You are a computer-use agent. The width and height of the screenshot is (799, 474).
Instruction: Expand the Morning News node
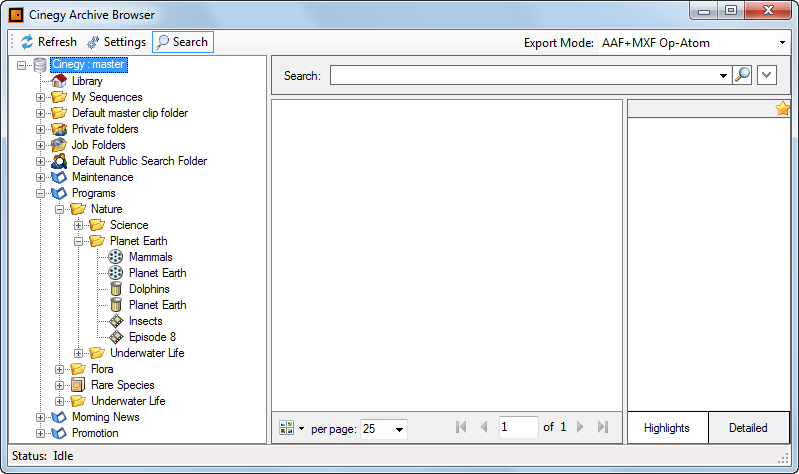(40, 417)
